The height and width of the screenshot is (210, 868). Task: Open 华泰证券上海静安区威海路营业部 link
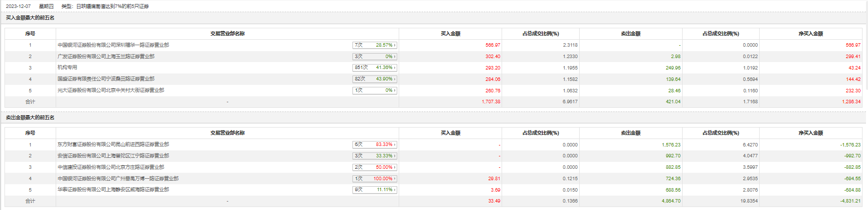[113, 190]
